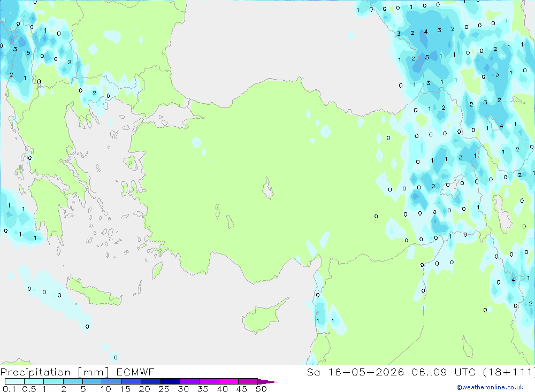Click the 40–45 mm magenta legend swatch
This screenshot has height=392, width=535.
[228, 381]
